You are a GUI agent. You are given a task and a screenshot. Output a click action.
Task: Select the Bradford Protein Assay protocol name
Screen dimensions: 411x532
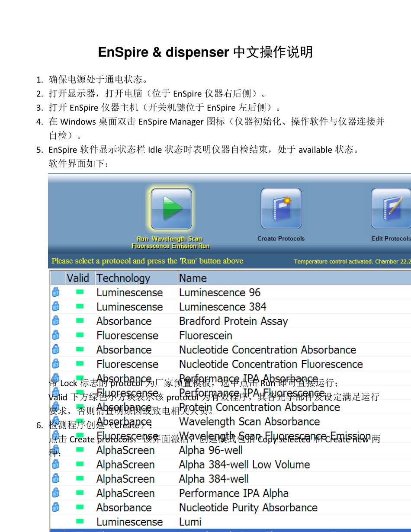click(x=234, y=321)
